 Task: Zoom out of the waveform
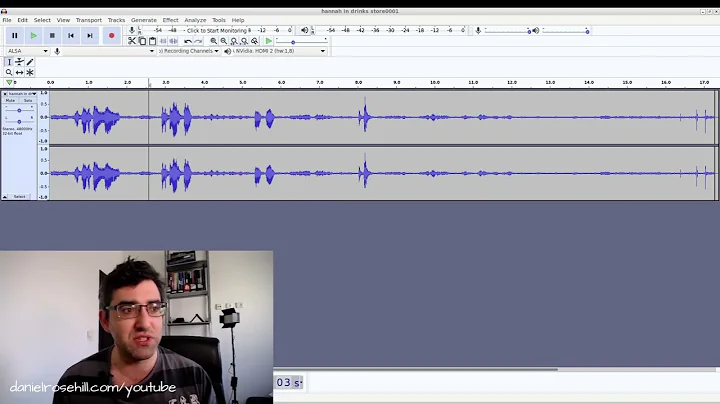[224, 41]
